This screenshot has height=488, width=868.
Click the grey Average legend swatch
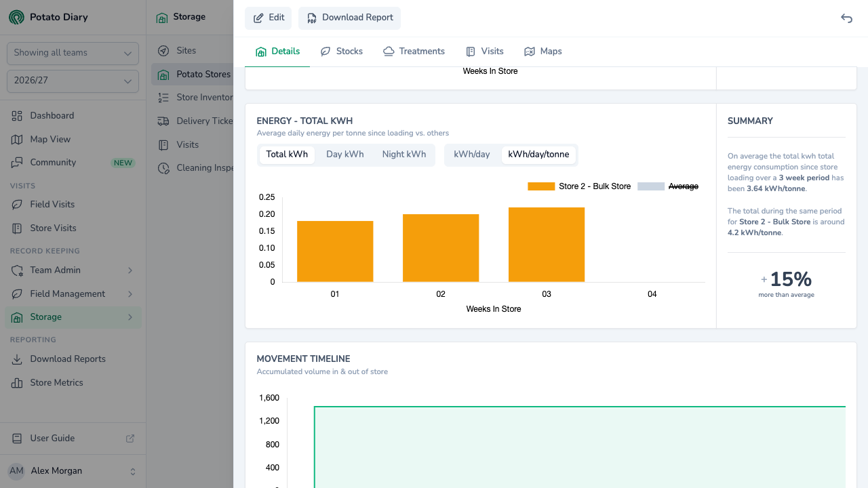tap(651, 186)
